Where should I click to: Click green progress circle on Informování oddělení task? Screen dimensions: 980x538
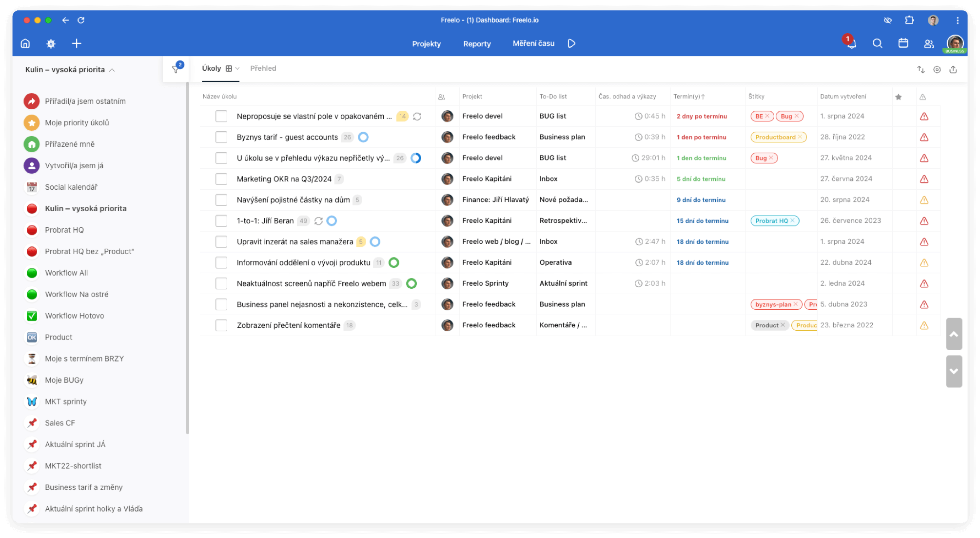(x=394, y=263)
